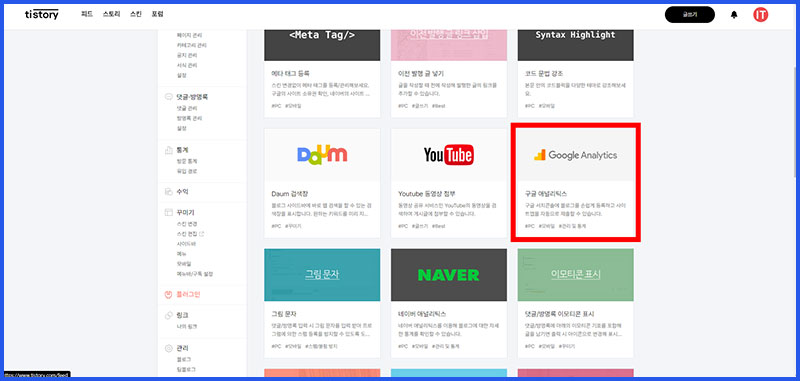This screenshot has width=800, height=381.
Task: Click the 통계 chart icon in sidebar
Action: coord(168,150)
